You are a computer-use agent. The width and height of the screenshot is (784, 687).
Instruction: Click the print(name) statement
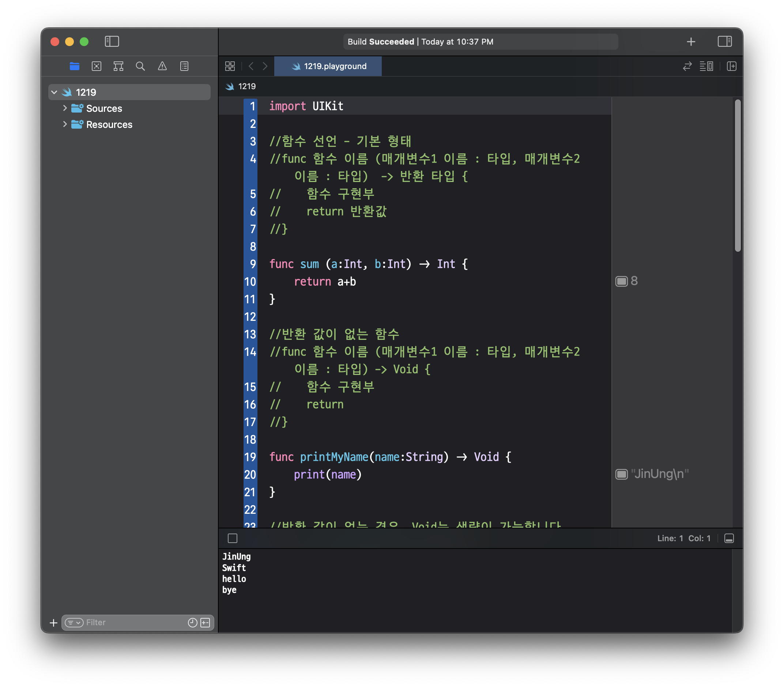[327, 475]
